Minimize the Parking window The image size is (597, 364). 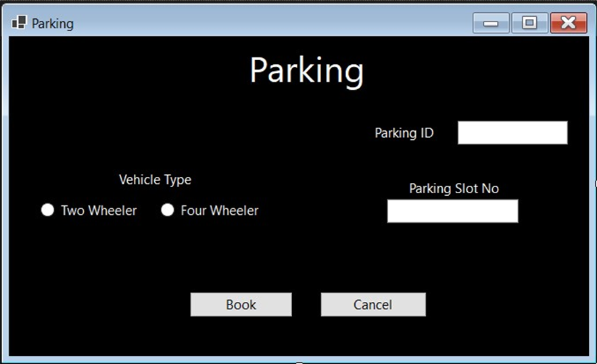(491, 23)
